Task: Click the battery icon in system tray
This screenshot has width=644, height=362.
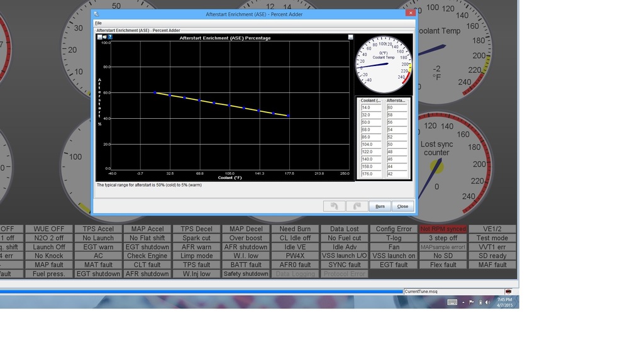Action: tap(480, 302)
